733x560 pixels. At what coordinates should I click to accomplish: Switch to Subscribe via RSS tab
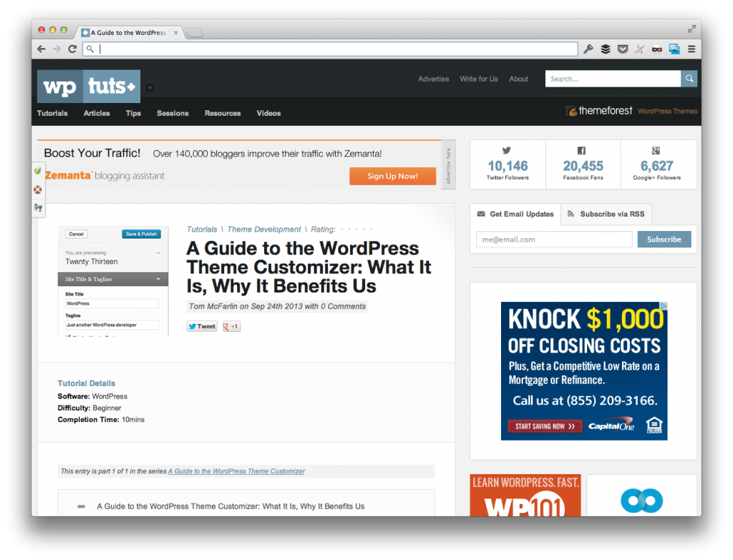(x=606, y=214)
